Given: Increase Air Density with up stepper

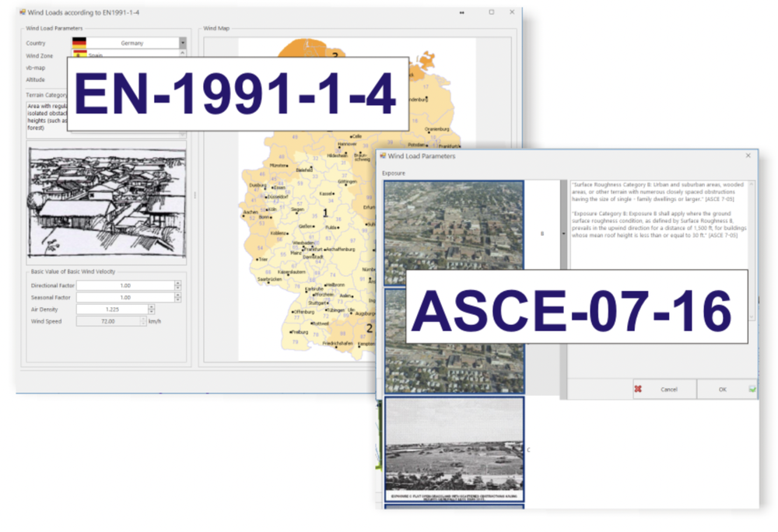Looking at the screenshot, I should (152, 307).
